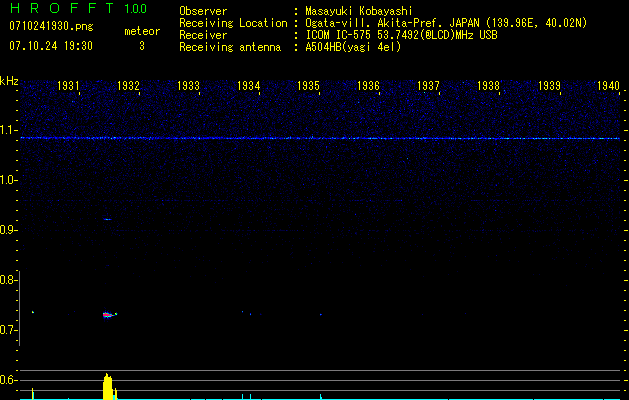This screenshot has width=629, height=400.
Task: Click the tall yellow signal strength peak
Action: tap(108, 386)
